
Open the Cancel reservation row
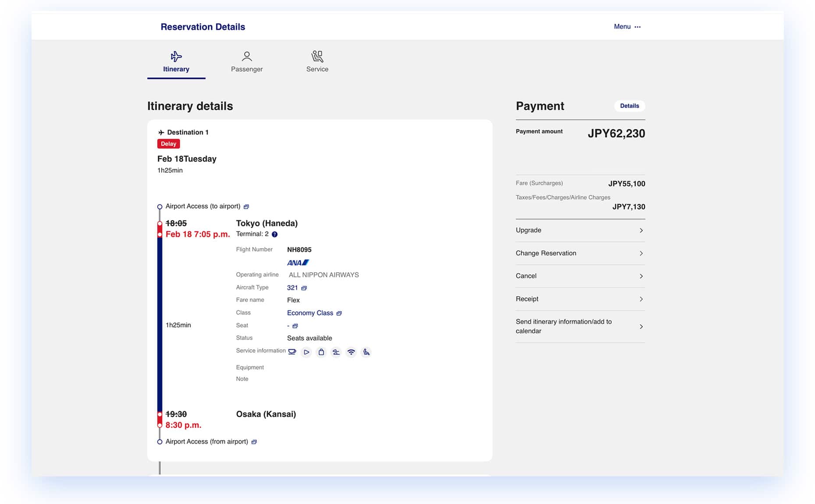pos(580,276)
